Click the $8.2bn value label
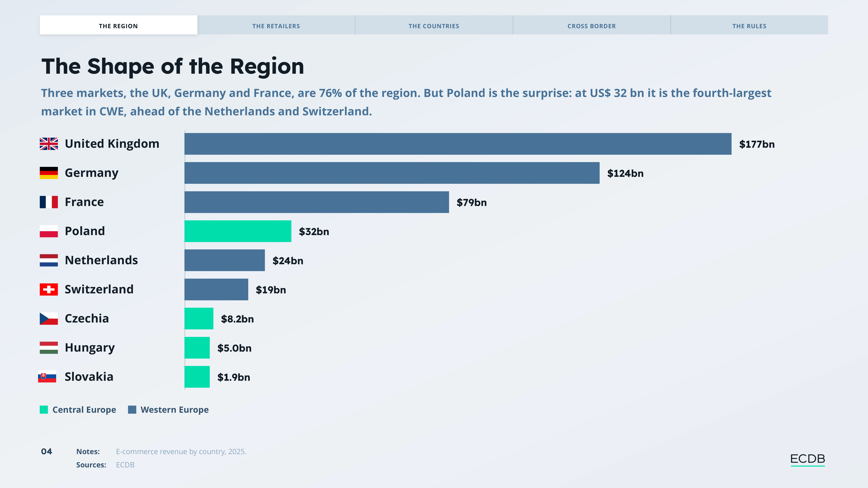 (237, 319)
